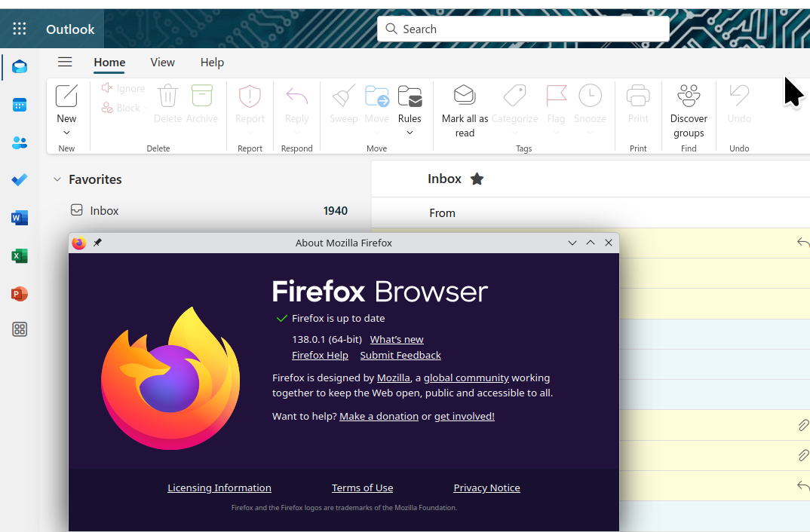This screenshot has height=532, width=810.
Task: Toggle the hamburger navigation pane button
Action: [65, 62]
